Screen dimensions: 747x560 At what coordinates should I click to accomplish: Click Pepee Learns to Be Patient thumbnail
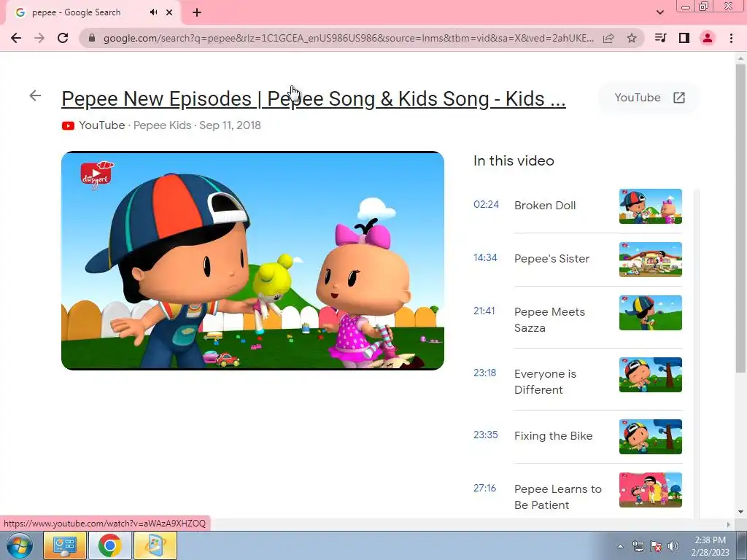tap(650, 490)
